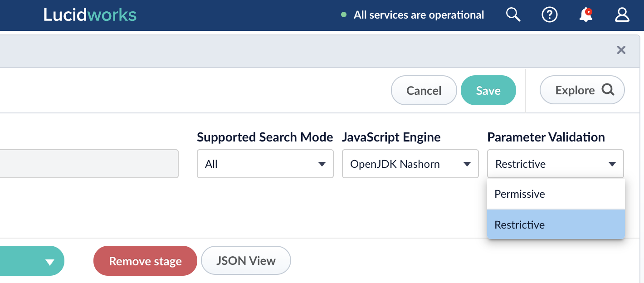Screen dimensions: 644x283
Task: Open the user profile icon menu
Action: [x=622, y=15]
